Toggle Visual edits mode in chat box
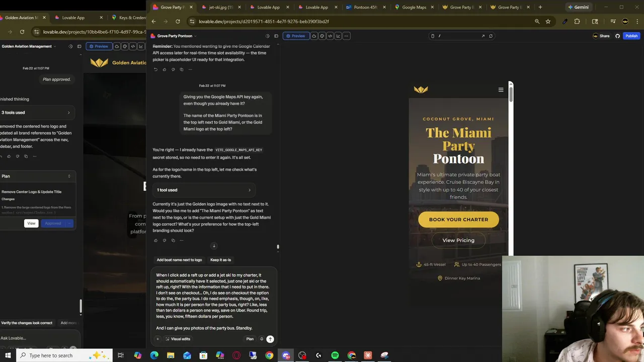644x362 pixels. [178, 339]
